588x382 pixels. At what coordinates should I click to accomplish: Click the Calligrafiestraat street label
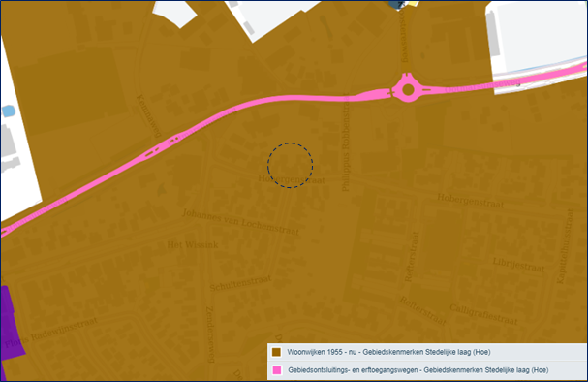pos(483,314)
